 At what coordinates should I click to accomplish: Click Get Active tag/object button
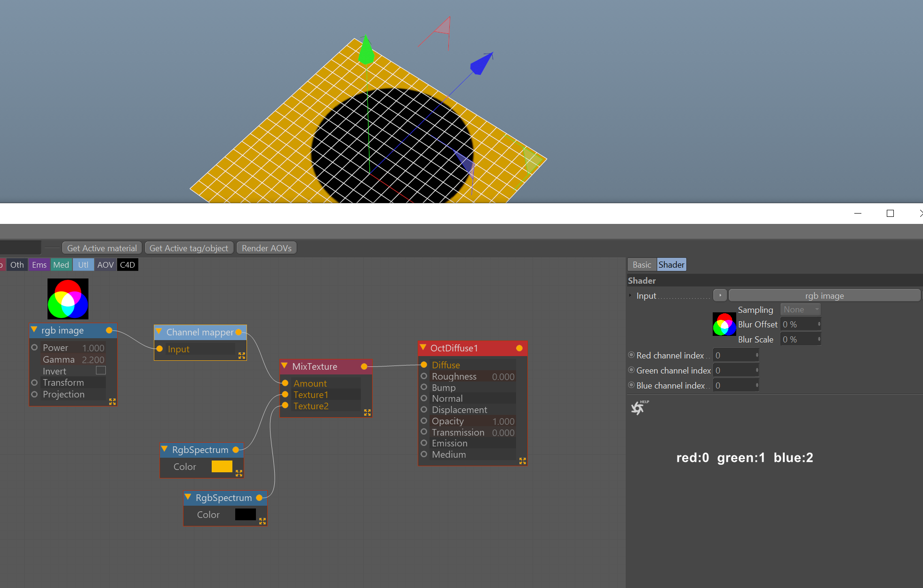click(189, 248)
